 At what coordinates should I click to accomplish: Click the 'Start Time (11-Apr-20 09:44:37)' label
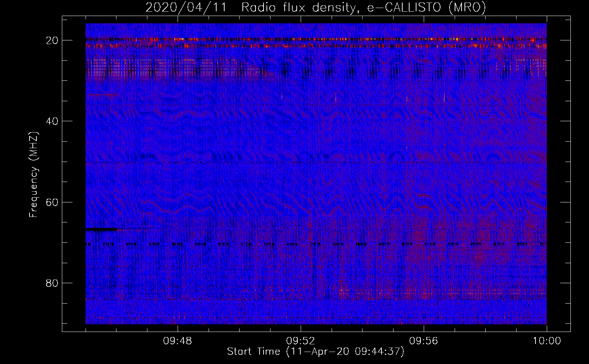pos(316,352)
